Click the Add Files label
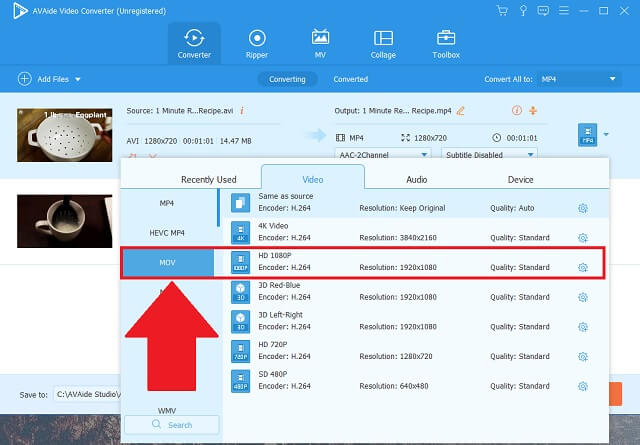This screenshot has width=640, height=445. (53, 79)
